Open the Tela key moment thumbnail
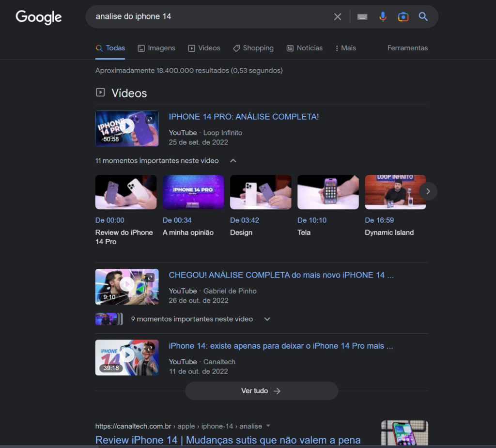 328,192
